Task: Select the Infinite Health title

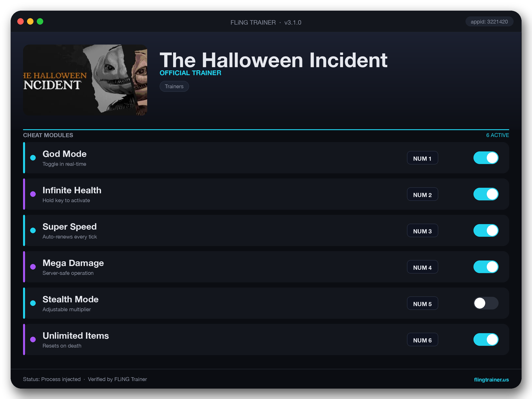Action: pyautogui.click(x=72, y=190)
